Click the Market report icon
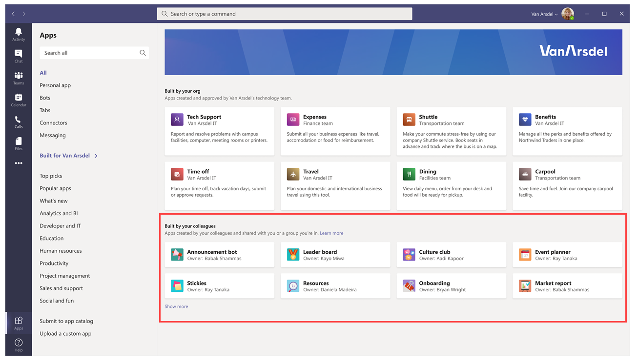Screen dimensions: 638x364 (525, 286)
